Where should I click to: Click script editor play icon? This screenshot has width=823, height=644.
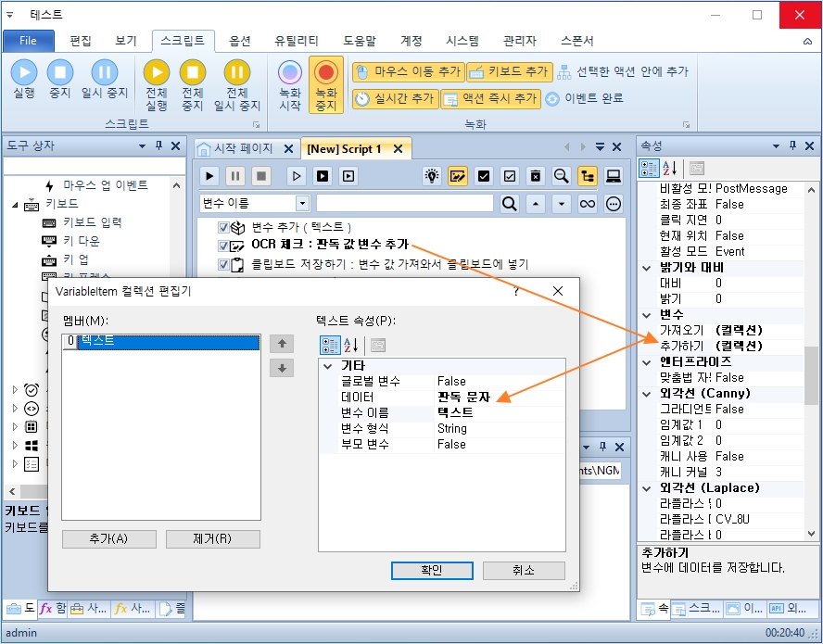[x=209, y=176]
